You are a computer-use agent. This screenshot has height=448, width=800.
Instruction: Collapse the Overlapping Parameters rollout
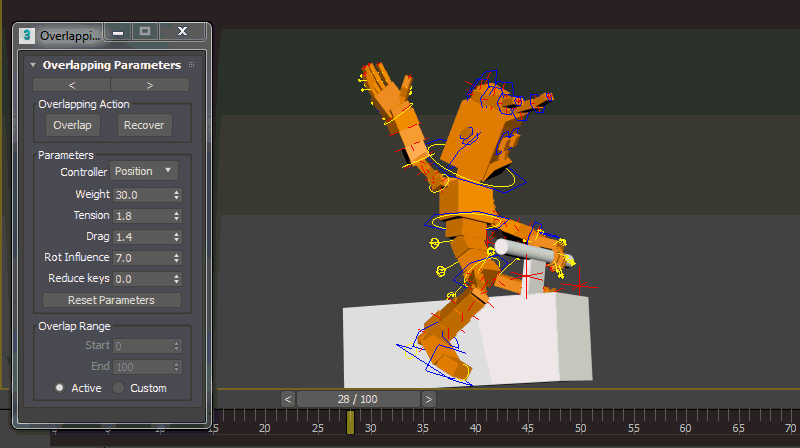click(x=33, y=65)
